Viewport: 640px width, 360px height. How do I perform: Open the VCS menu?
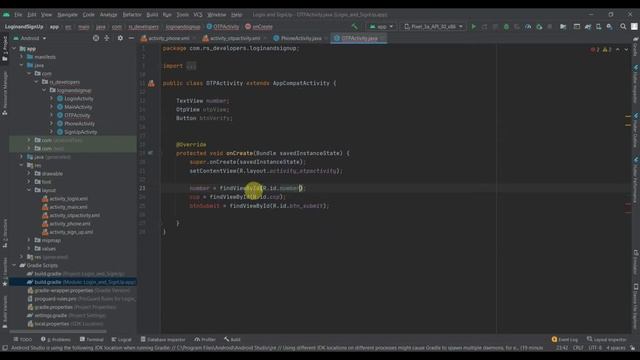pos(198,14)
